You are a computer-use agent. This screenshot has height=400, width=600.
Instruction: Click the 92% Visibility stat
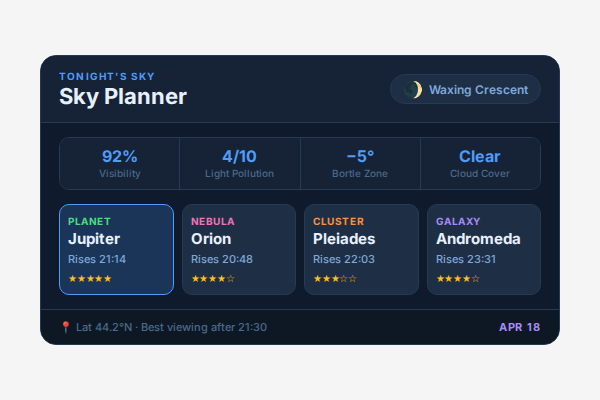point(120,163)
